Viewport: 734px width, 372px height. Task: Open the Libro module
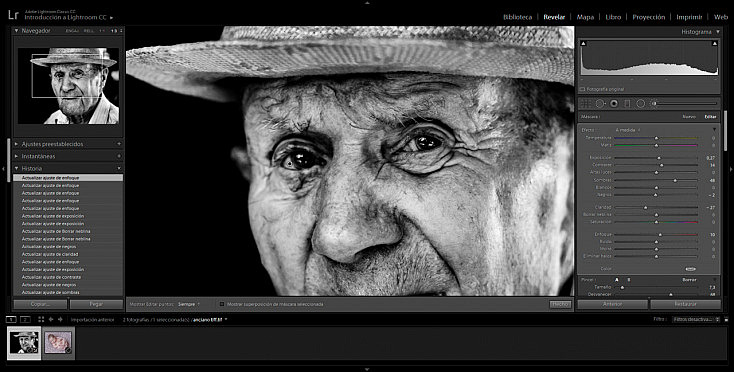(613, 17)
